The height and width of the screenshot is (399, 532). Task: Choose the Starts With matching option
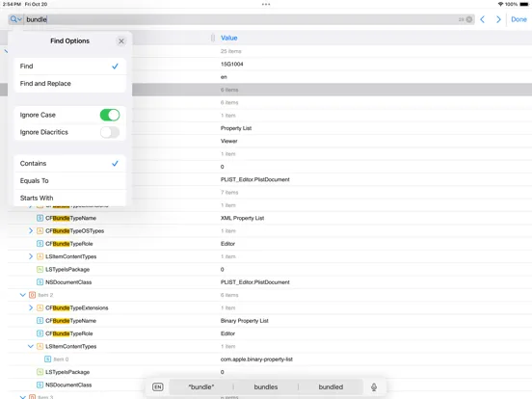point(70,198)
